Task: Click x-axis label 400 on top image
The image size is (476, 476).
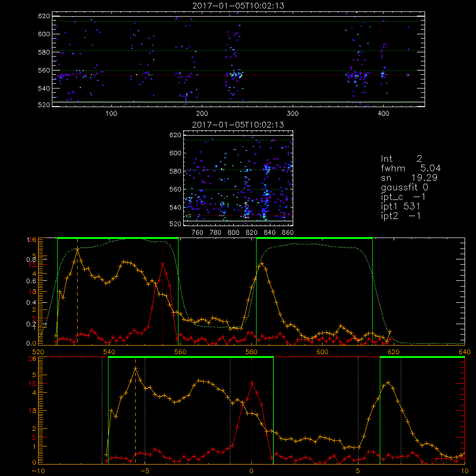Action: tap(383, 113)
